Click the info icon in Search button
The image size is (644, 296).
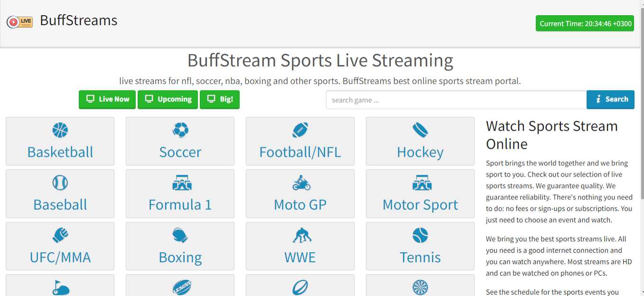pos(598,99)
